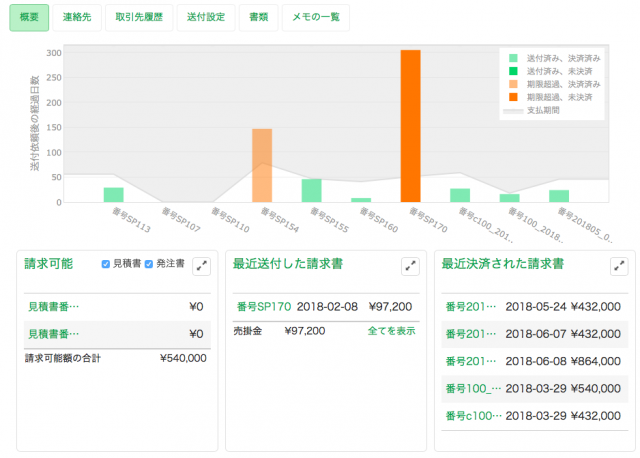Click the green bar for 番号SP155
Image resolution: width=640 pixels, height=458 pixels.
point(311,191)
